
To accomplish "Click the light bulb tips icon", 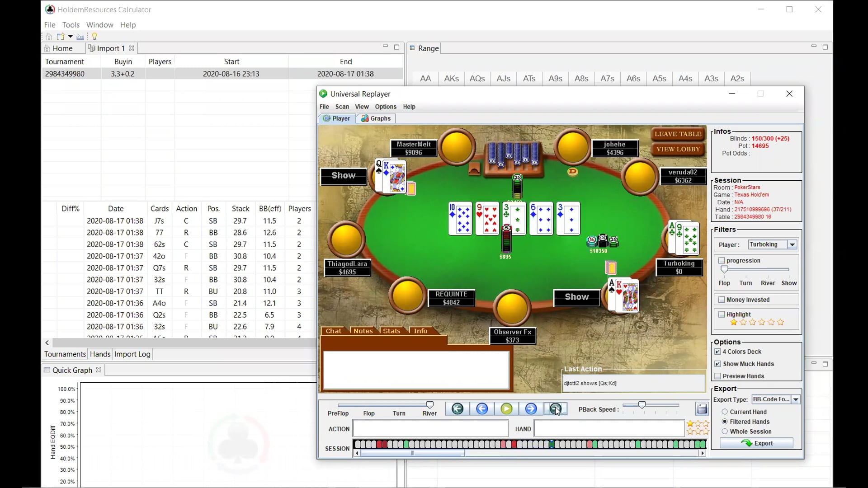I will click(x=94, y=37).
